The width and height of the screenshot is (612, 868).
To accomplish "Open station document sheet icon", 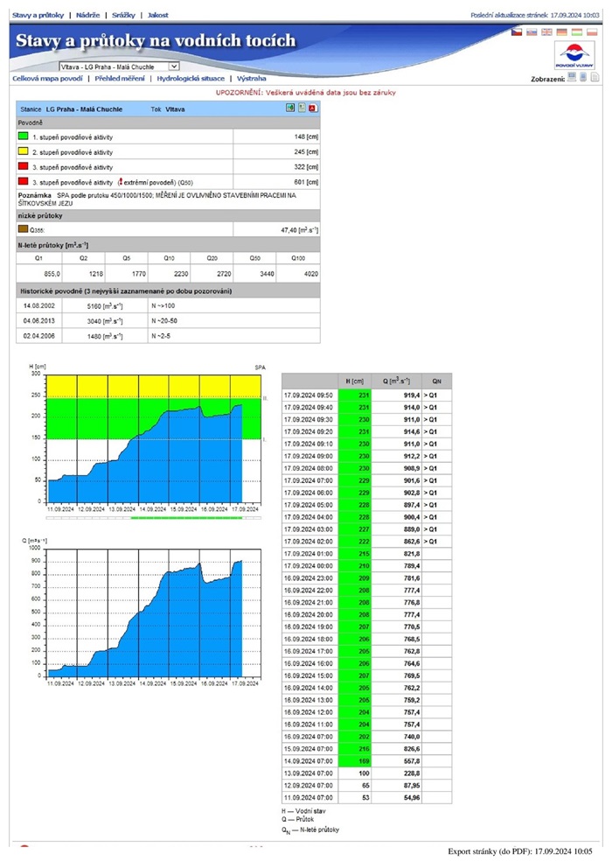I will [302, 108].
